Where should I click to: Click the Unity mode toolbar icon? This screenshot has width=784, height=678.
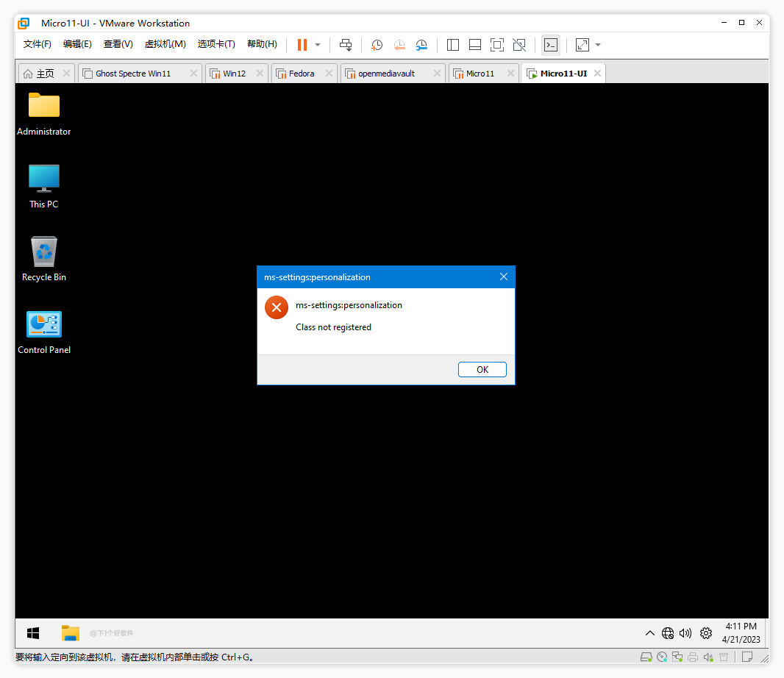tap(519, 45)
